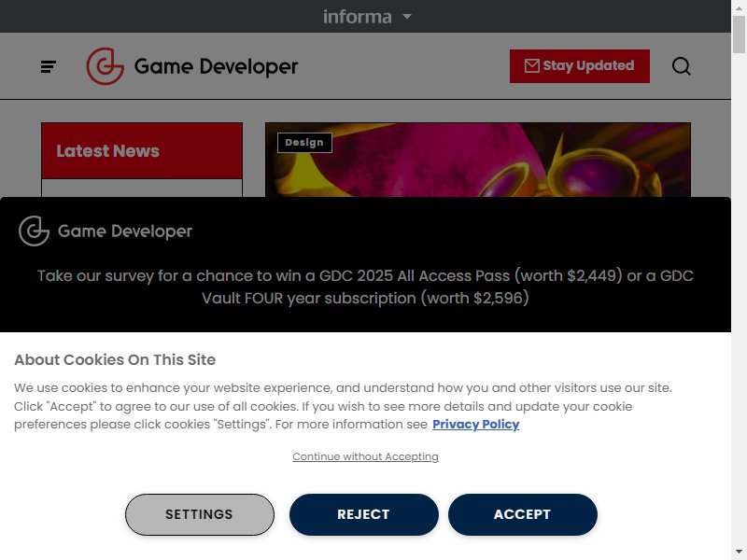Image resolution: width=747 pixels, height=560 pixels.
Task: Open the GDC 2025 survey banner text
Action: tap(365, 287)
